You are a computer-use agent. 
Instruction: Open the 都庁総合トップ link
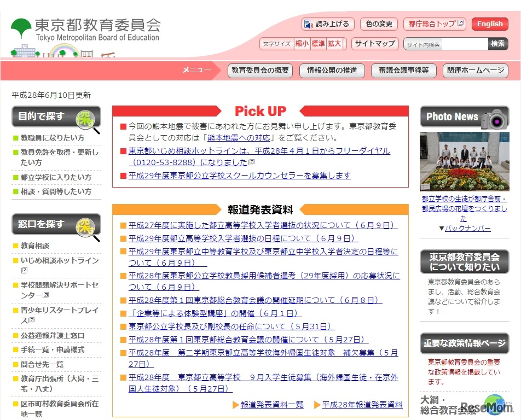click(x=435, y=24)
